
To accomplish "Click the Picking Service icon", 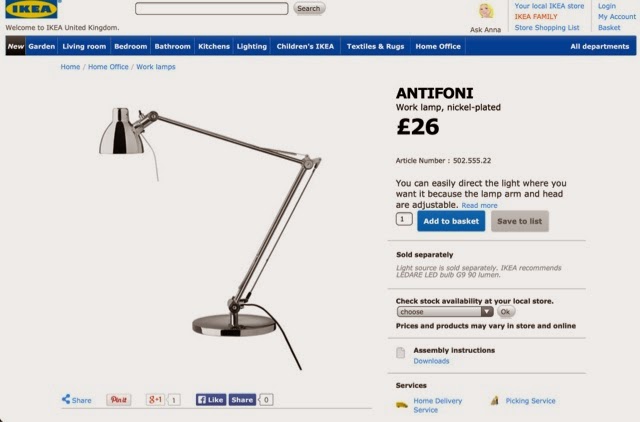I will coord(495,400).
